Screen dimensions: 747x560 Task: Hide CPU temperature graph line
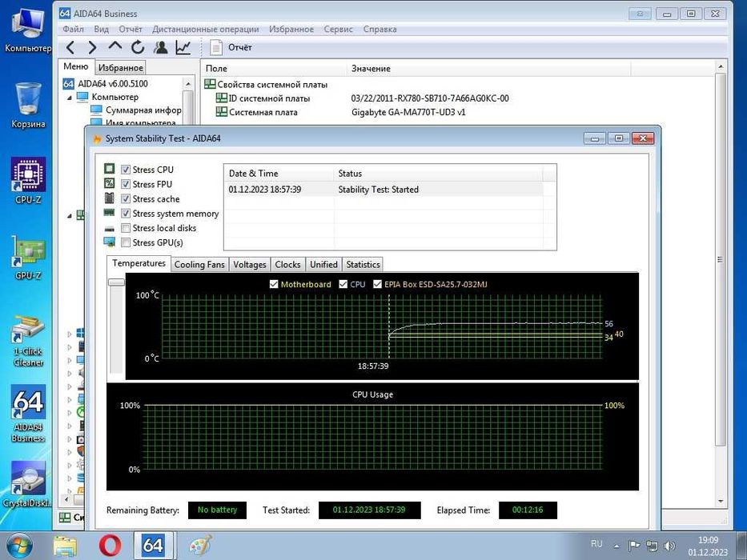tap(343, 284)
